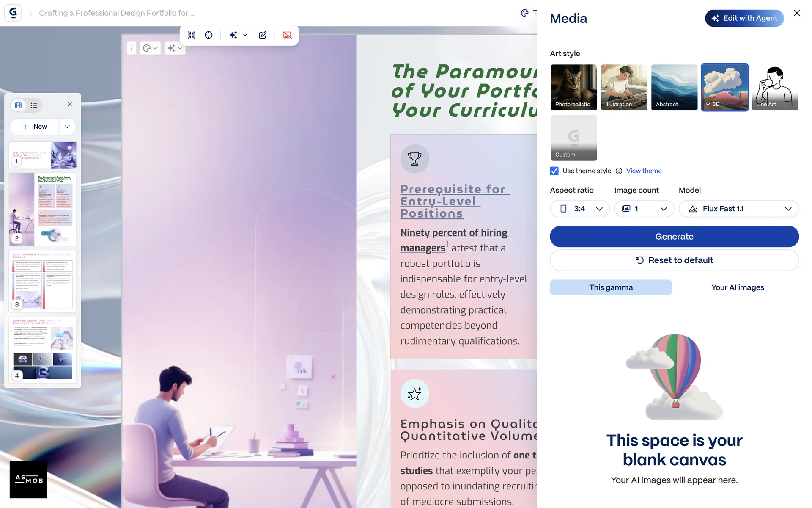
Task: Click the Gamma home logo icon
Action: pyautogui.click(x=13, y=13)
